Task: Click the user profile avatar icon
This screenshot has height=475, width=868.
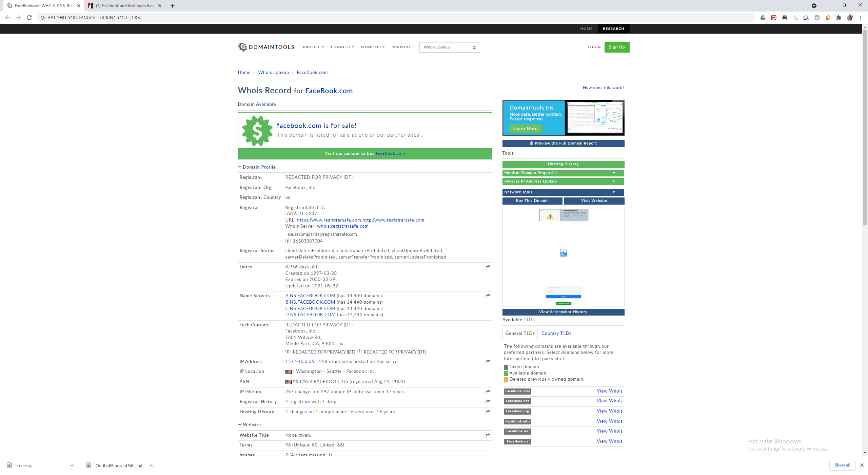Action: point(850,18)
